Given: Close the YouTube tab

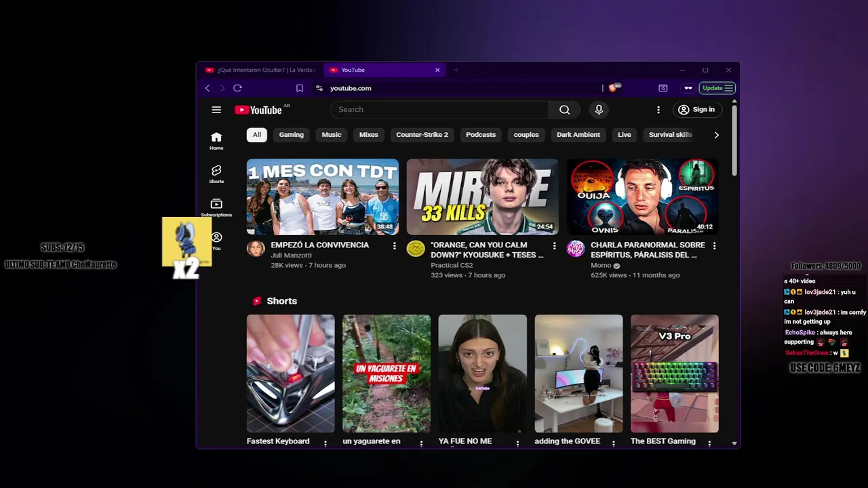Looking at the screenshot, I should coord(437,70).
